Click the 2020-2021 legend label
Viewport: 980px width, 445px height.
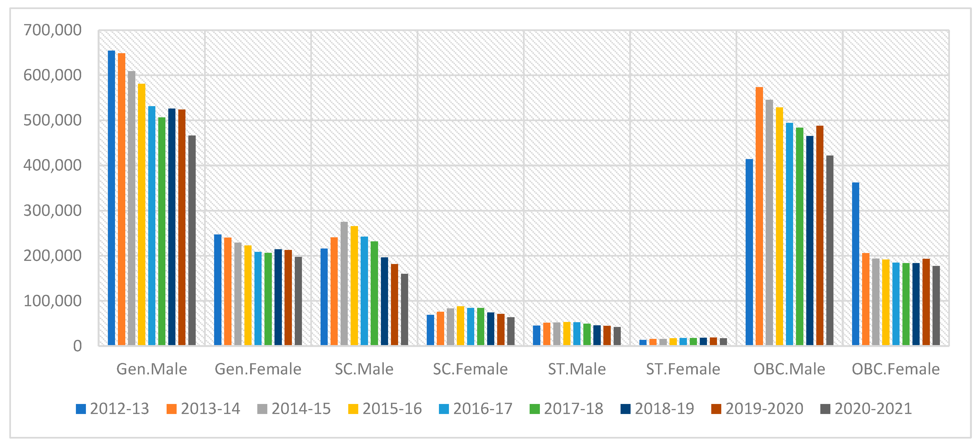(x=873, y=409)
